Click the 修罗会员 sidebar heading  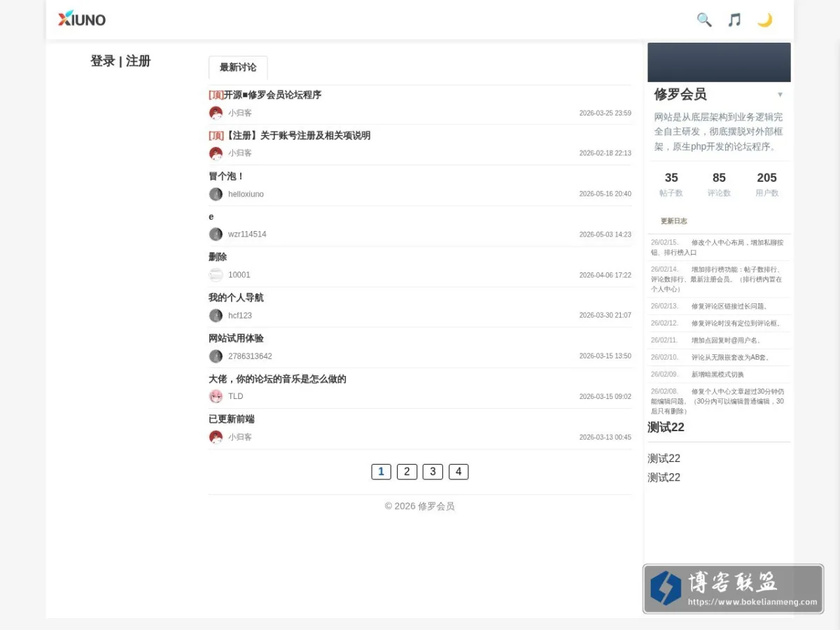pyautogui.click(x=680, y=94)
